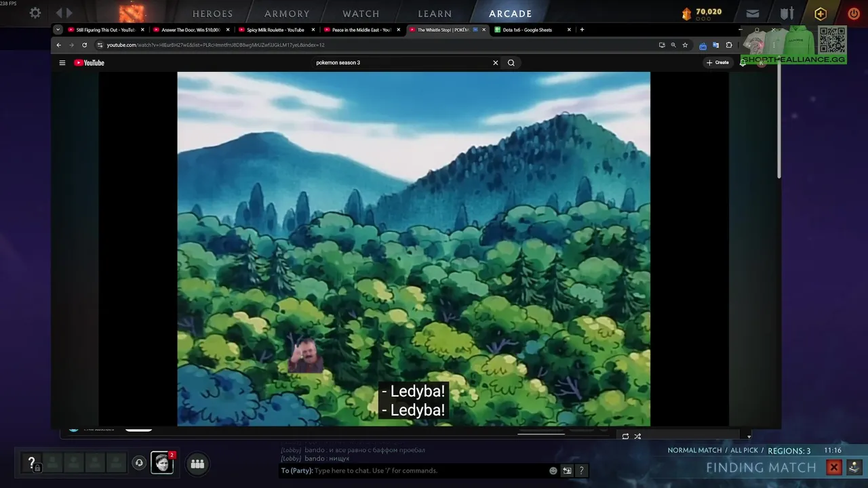Click Dota voice headset icon
This screenshot has width=868, height=488.
pos(139,464)
